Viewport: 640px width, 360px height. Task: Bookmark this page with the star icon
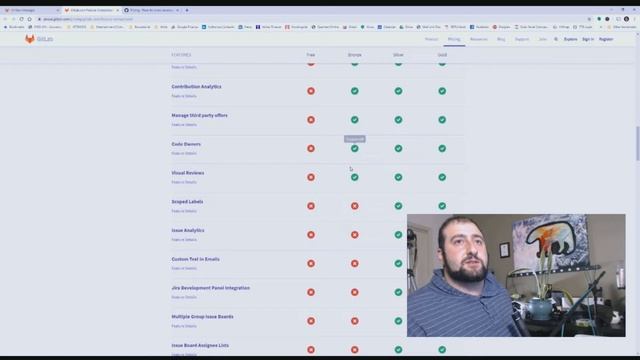pos(589,19)
